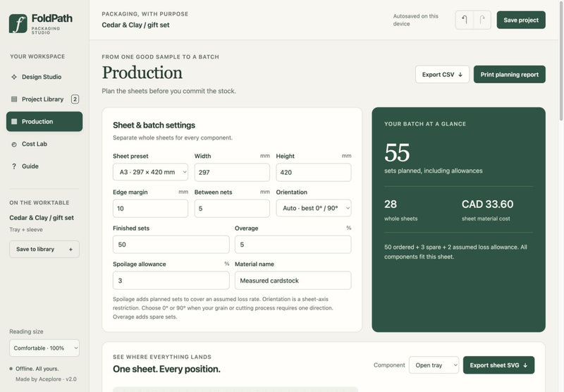The height and width of the screenshot is (392, 564).
Task: Click the Project Library count badge 2
Action: pos(75,99)
